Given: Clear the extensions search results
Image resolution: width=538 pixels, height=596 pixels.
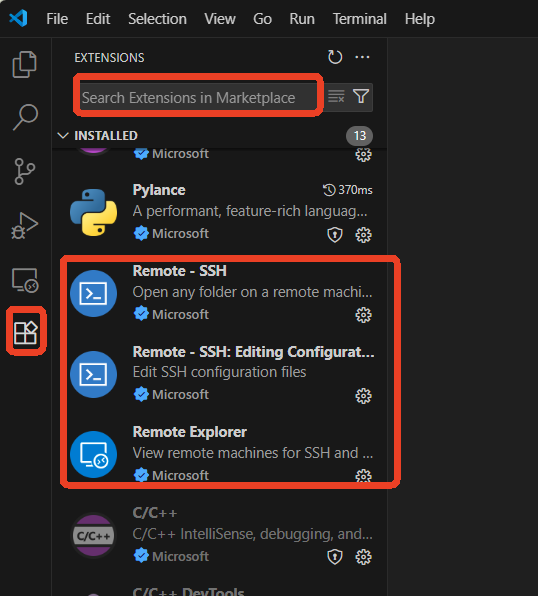Looking at the screenshot, I should [x=336, y=97].
